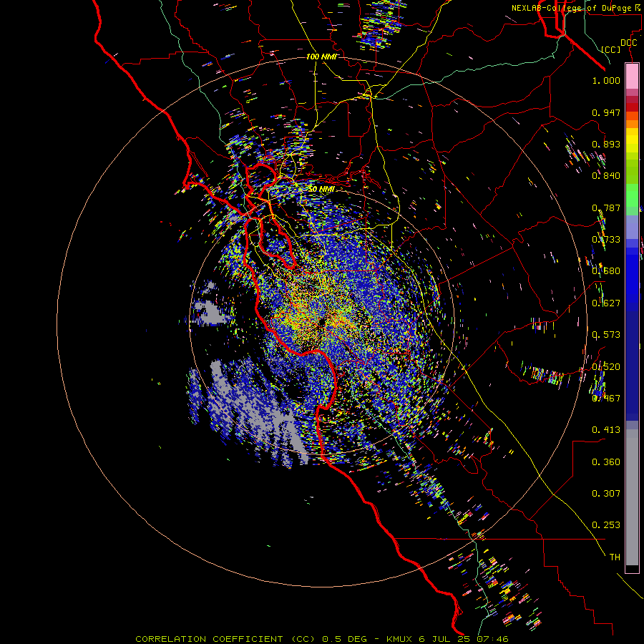The image size is (644, 644).
Task: Select the 0.893 scale value
Action: point(606,144)
